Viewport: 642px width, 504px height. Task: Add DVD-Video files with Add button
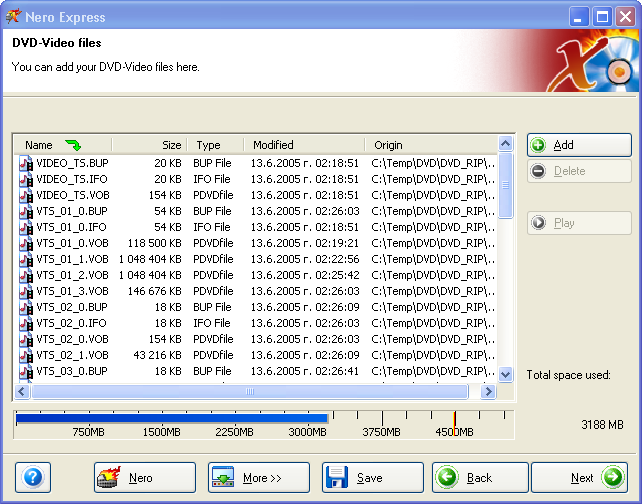(579, 145)
